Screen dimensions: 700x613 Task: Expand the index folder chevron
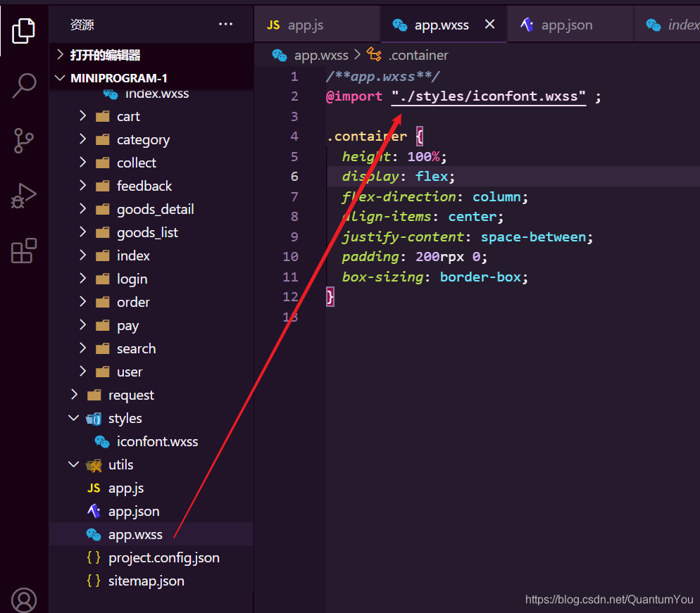[82, 255]
